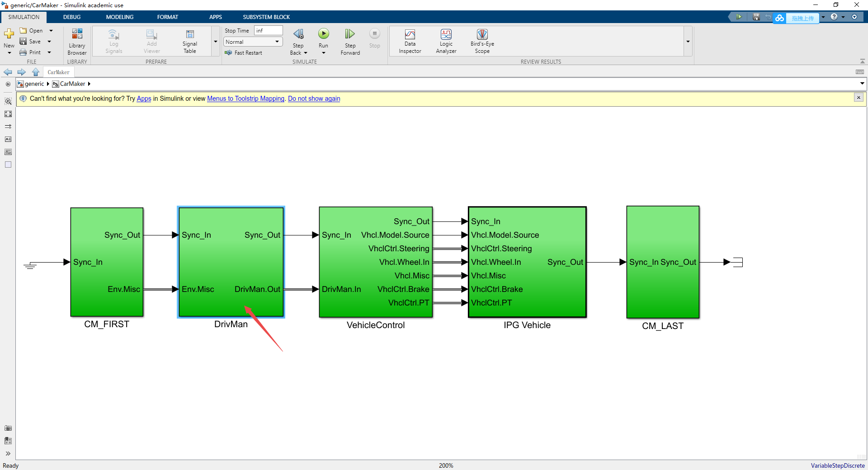Dismiss the notification via Do not show again
This screenshot has width=868, height=470.
coord(314,99)
